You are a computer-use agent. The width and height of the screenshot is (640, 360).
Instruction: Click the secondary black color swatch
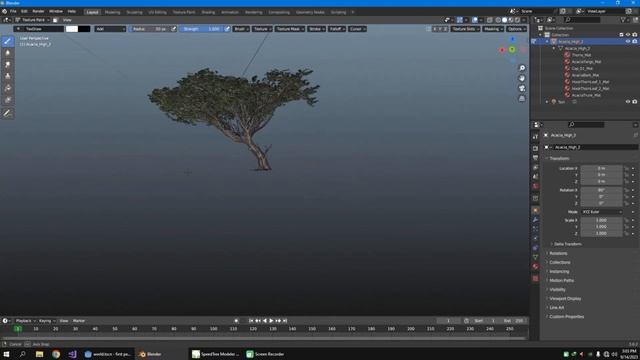click(x=84, y=29)
